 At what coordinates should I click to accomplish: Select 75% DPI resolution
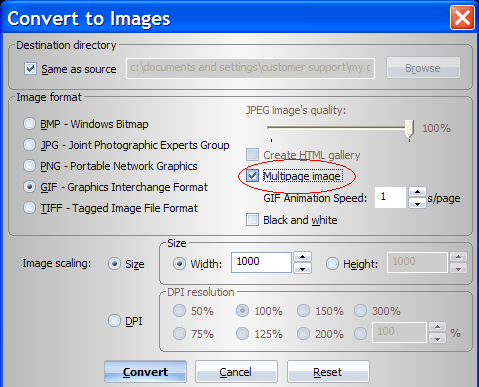coord(179,333)
